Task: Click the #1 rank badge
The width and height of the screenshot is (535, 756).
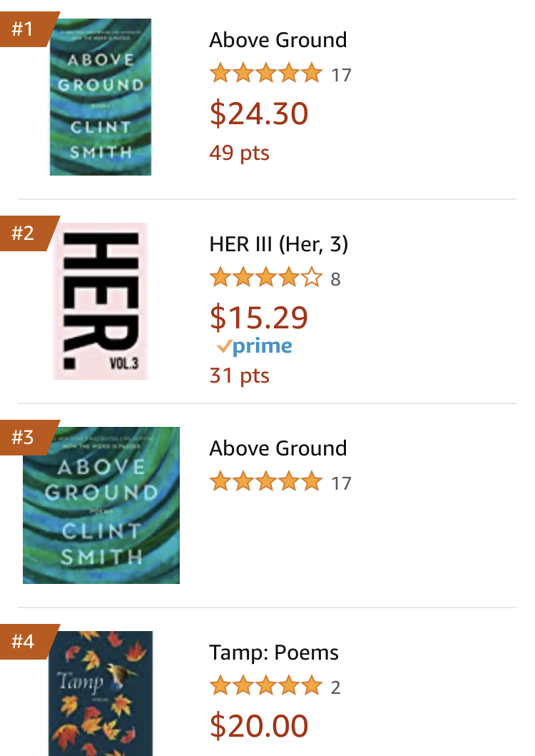Action: point(24,29)
